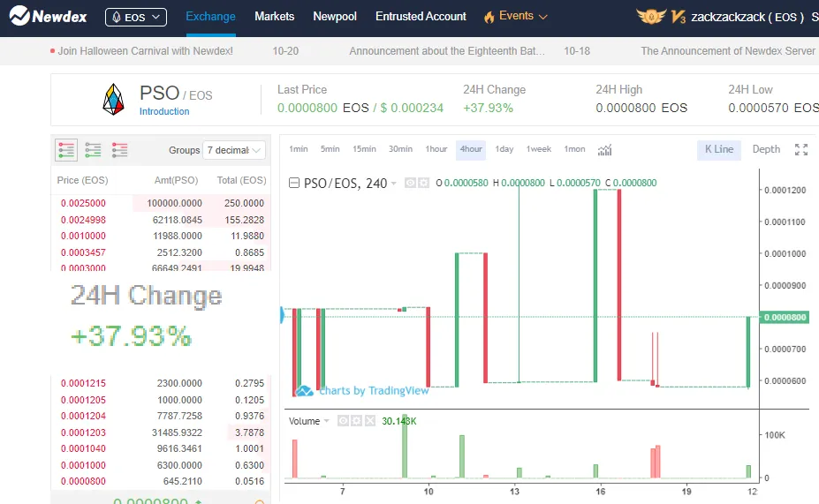
Task: Click the Newdex logo
Action: [48, 16]
